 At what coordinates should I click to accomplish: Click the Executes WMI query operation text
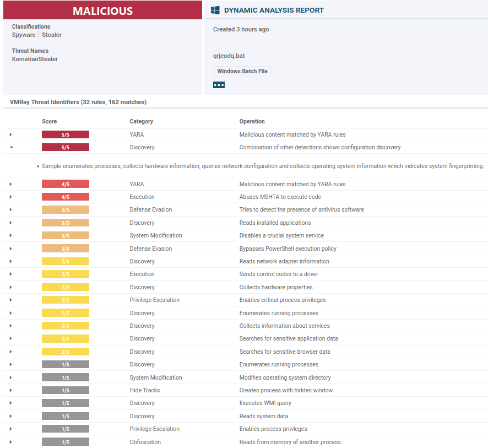(265, 403)
